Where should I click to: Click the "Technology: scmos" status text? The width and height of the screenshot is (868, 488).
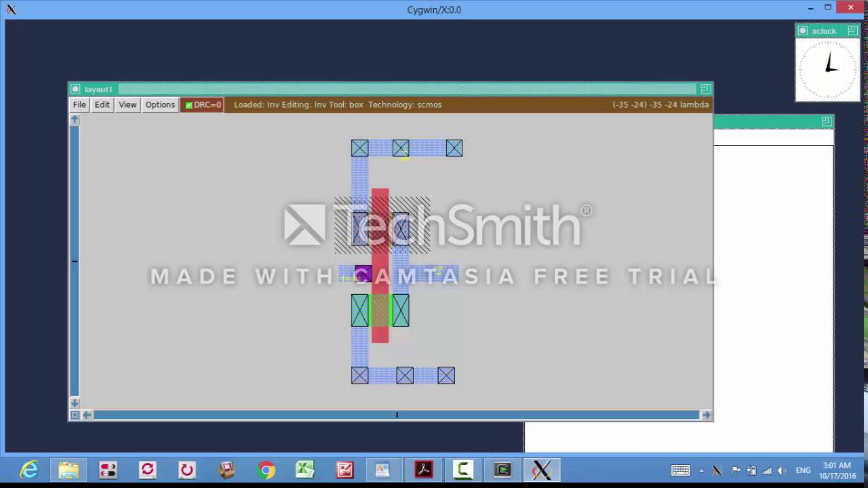pyautogui.click(x=405, y=104)
